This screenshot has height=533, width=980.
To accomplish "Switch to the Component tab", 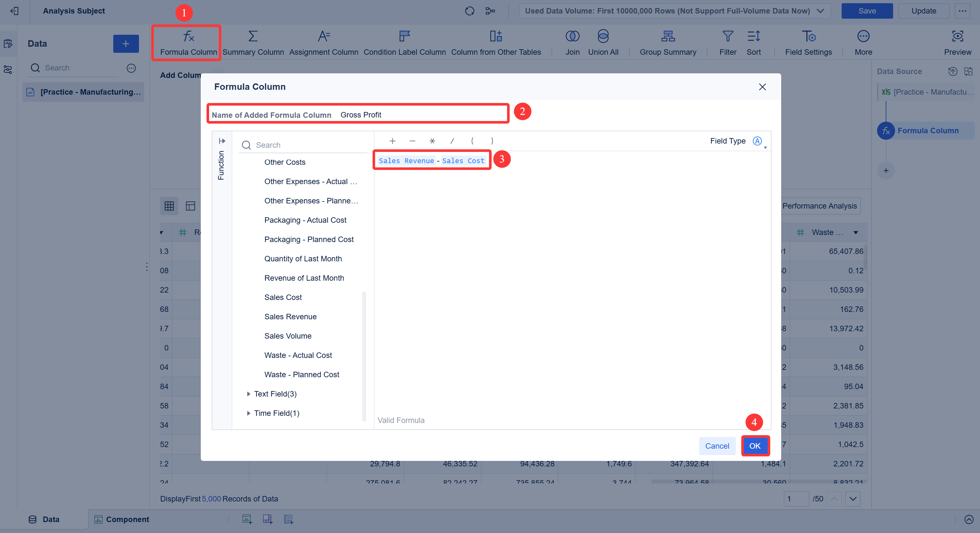I will coord(121,519).
